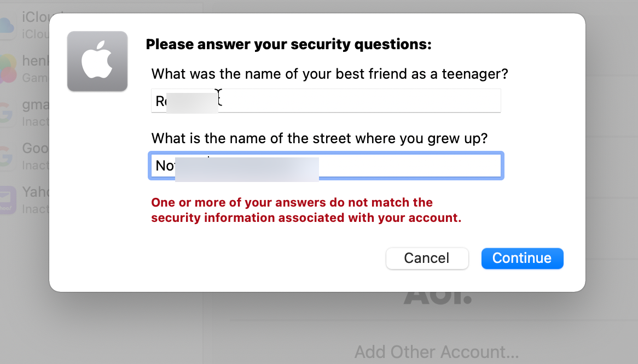Click the blue Continue button
The height and width of the screenshot is (364, 638).
522,259
